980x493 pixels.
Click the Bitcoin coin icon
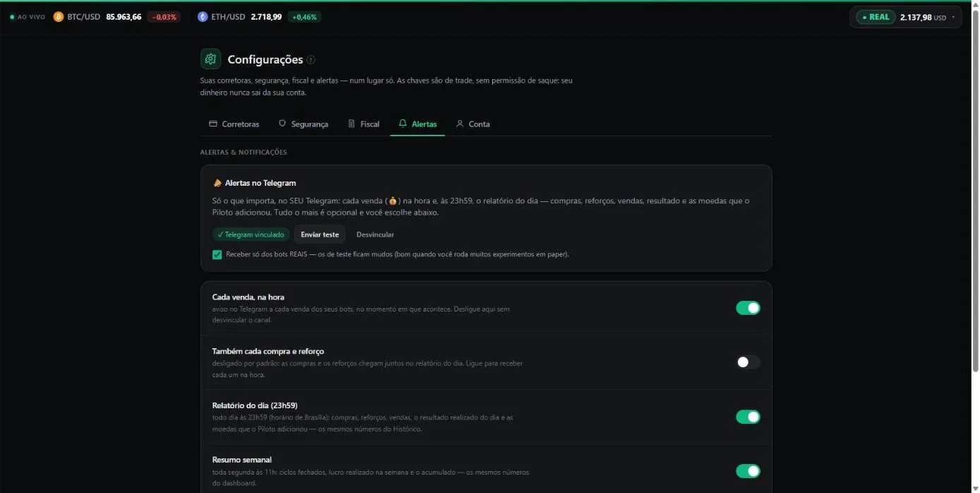click(59, 16)
